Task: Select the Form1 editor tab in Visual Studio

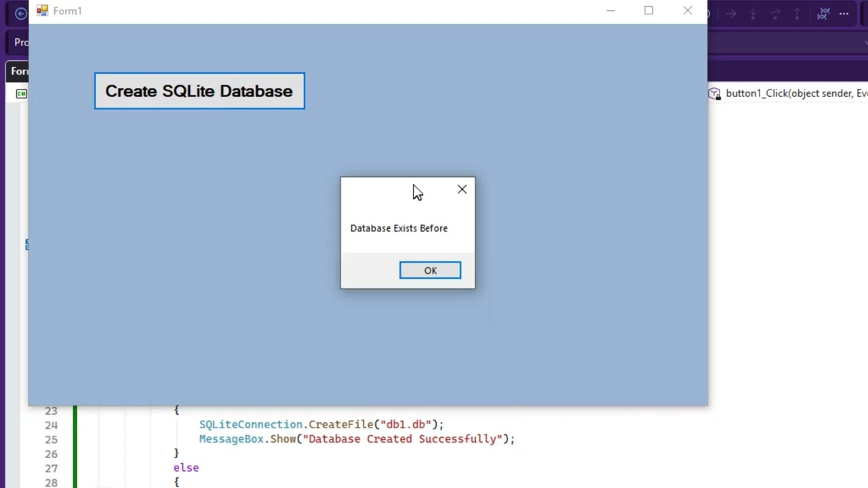Action: 18,71
